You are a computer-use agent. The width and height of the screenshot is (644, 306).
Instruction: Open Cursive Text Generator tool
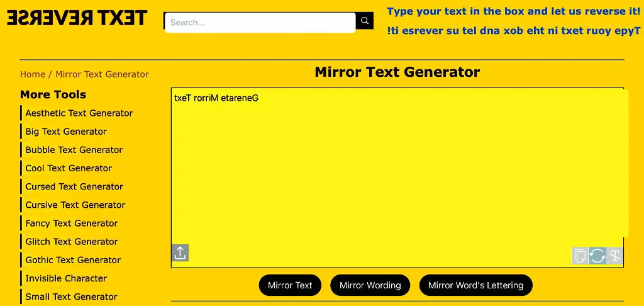pos(75,205)
